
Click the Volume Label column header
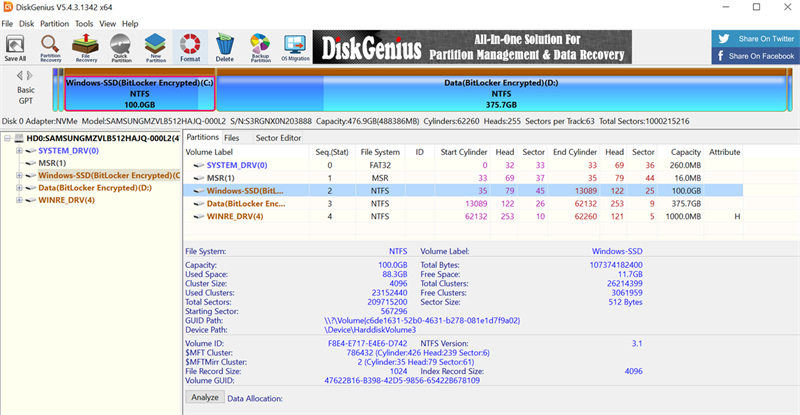209,152
